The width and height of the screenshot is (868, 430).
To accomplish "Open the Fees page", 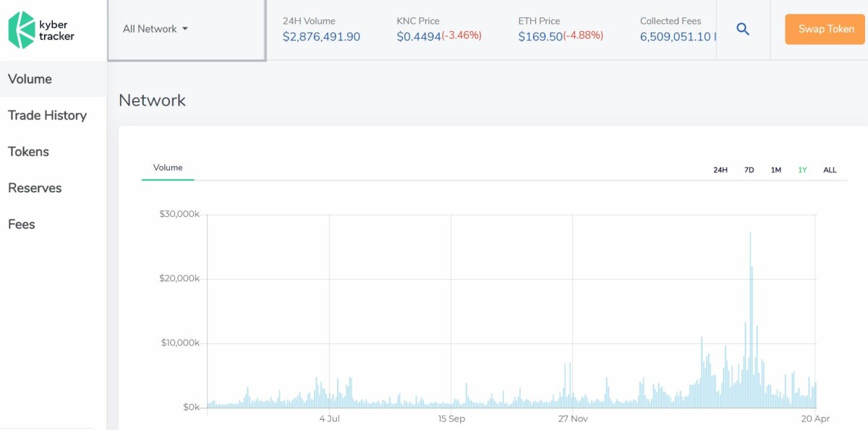I will pos(22,224).
